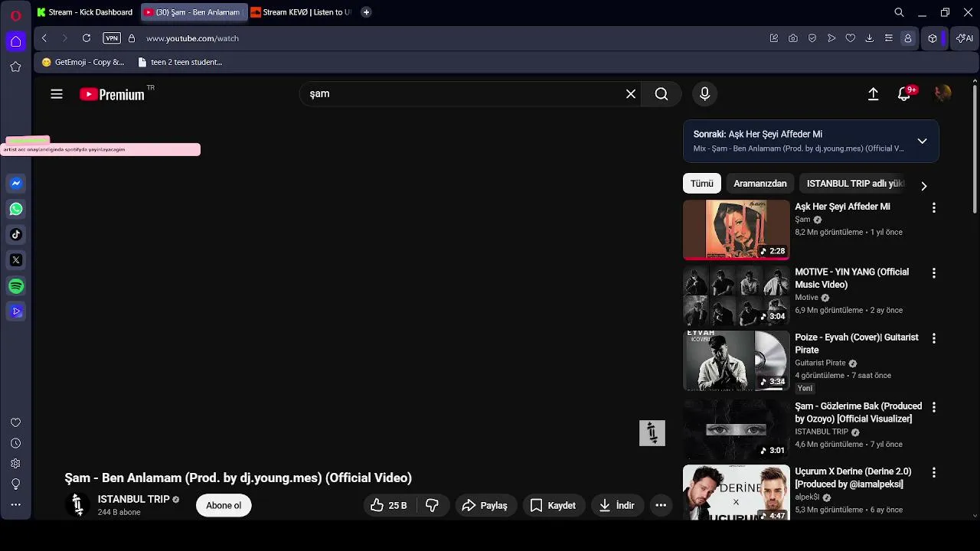Search tabs with the title bar magnifier
Viewport: 980px width, 551px height.
click(900, 12)
